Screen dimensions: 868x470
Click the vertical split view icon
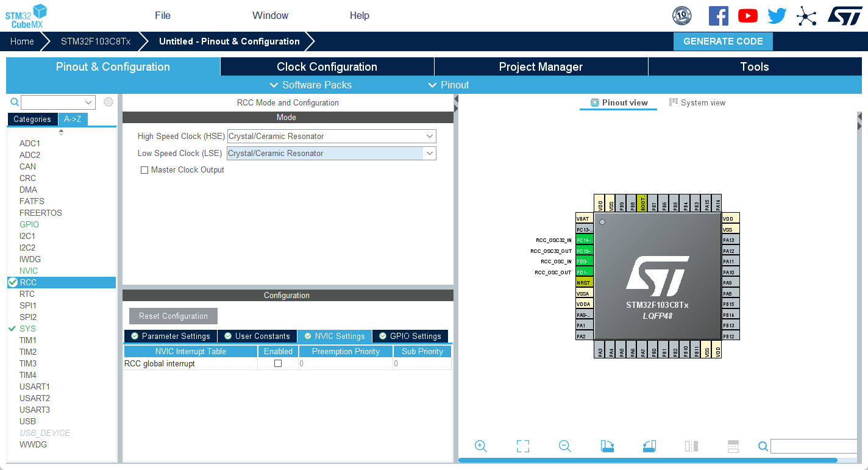click(691, 446)
